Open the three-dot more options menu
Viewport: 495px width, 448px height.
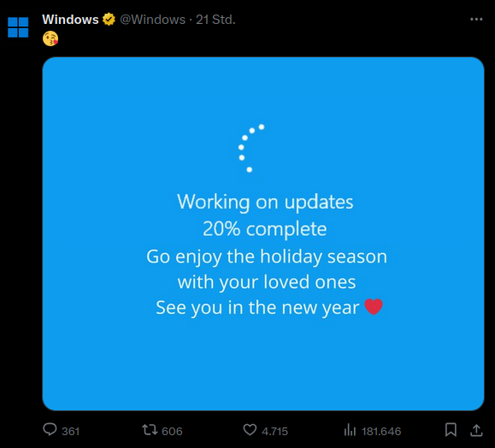click(x=476, y=20)
